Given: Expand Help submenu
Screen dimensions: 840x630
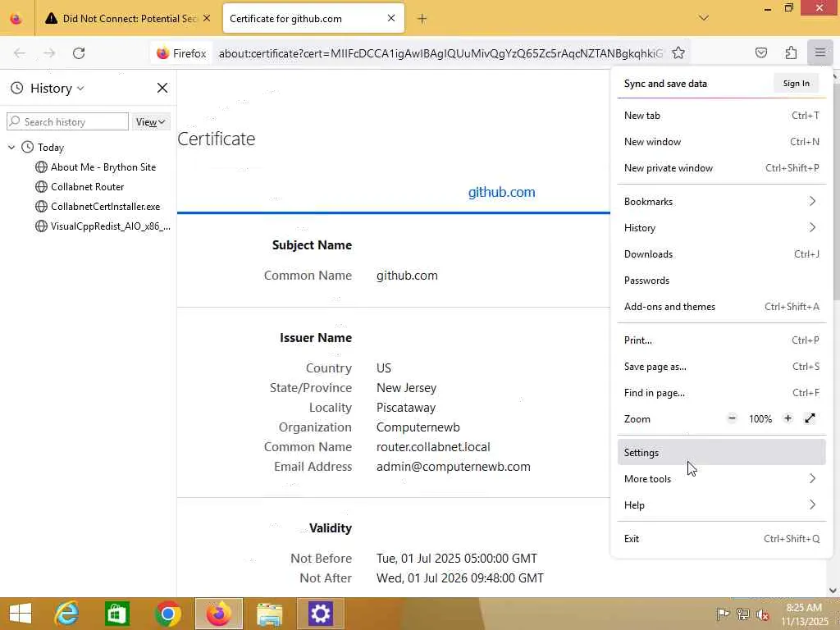Looking at the screenshot, I should pyautogui.click(x=722, y=505).
